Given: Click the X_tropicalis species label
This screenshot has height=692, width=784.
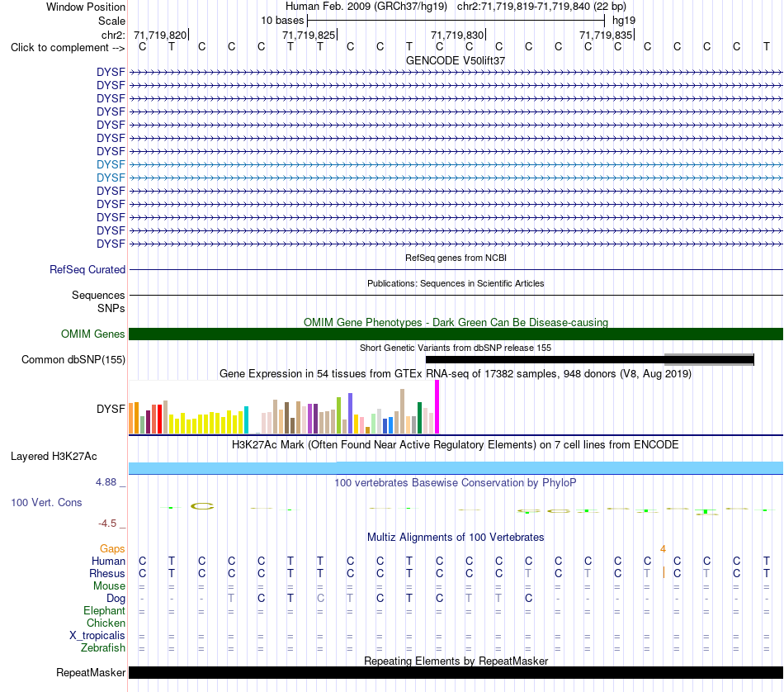Looking at the screenshot, I should [x=97, y=636].
